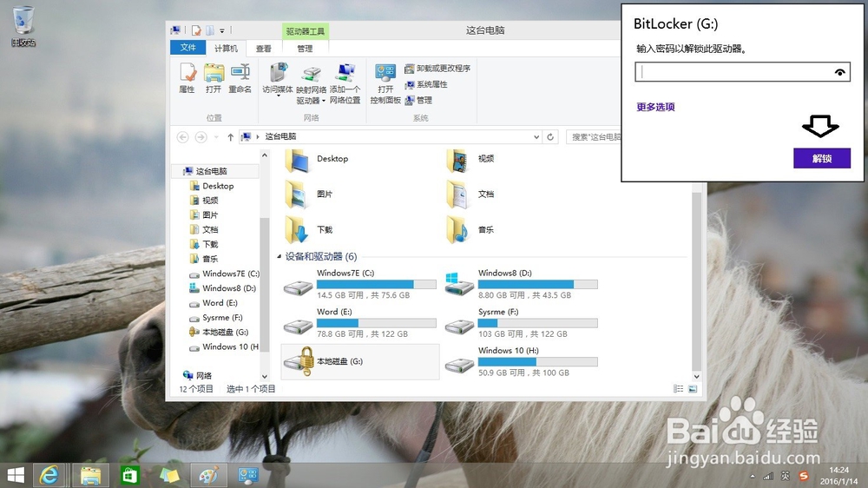Click 卸载或更改程序 (Uninstall or change program)
The width and height of the screenshot is (868, 488).
coord(437,68)
